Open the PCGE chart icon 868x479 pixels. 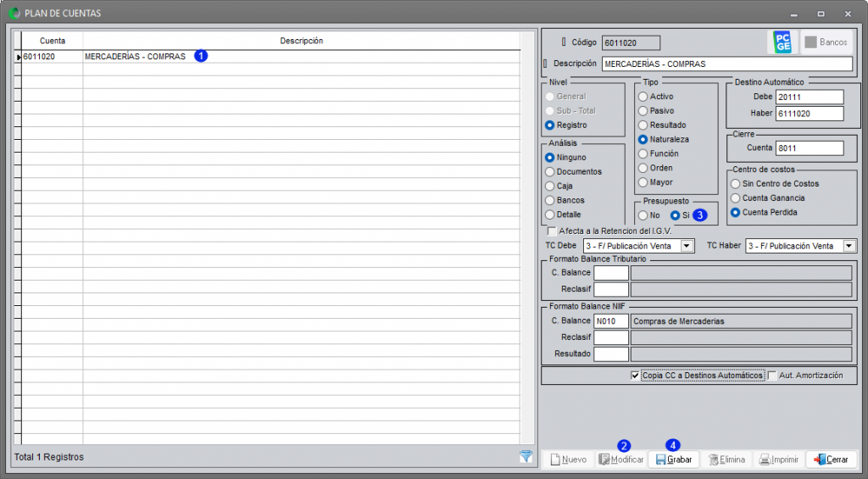(x=782, y=42)
